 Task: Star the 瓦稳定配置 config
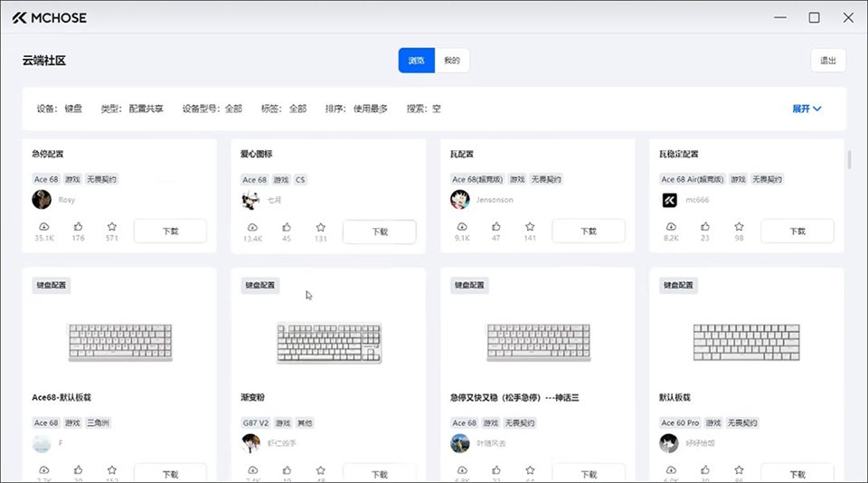[739, 226]
